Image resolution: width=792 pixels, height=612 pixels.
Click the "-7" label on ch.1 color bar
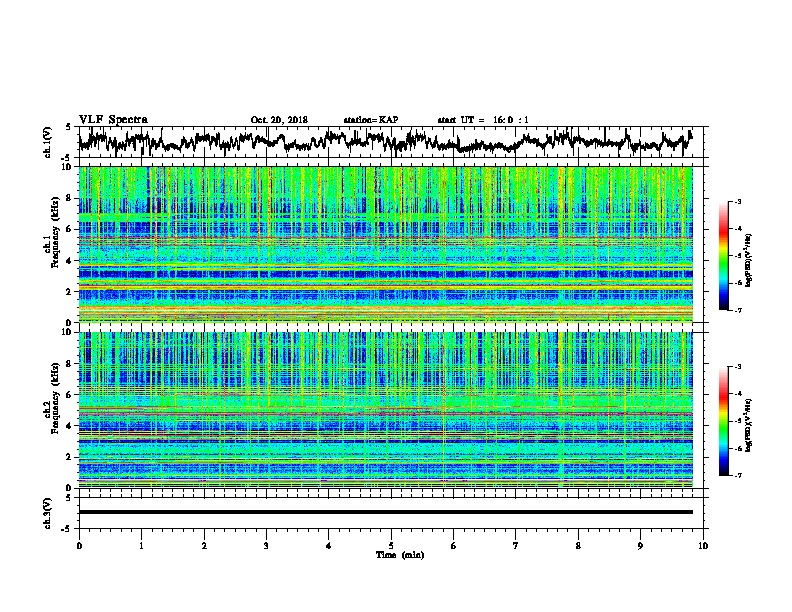[738, 310]
